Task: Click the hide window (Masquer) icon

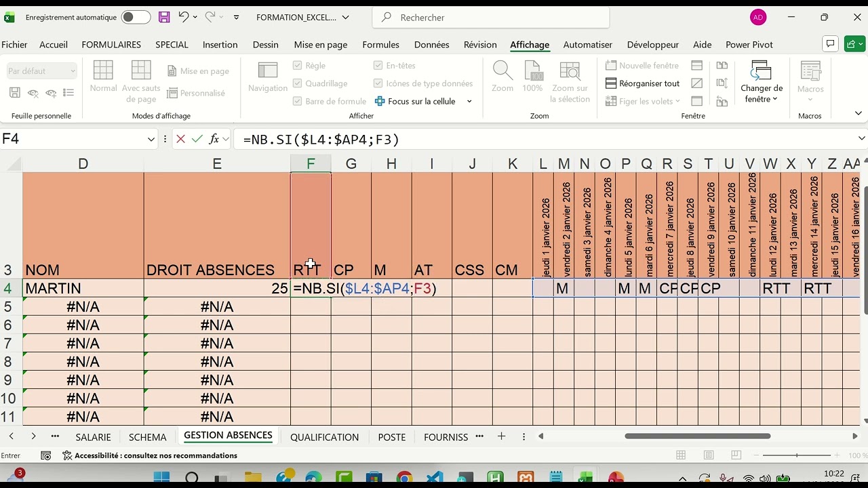Action: [696, 83]
